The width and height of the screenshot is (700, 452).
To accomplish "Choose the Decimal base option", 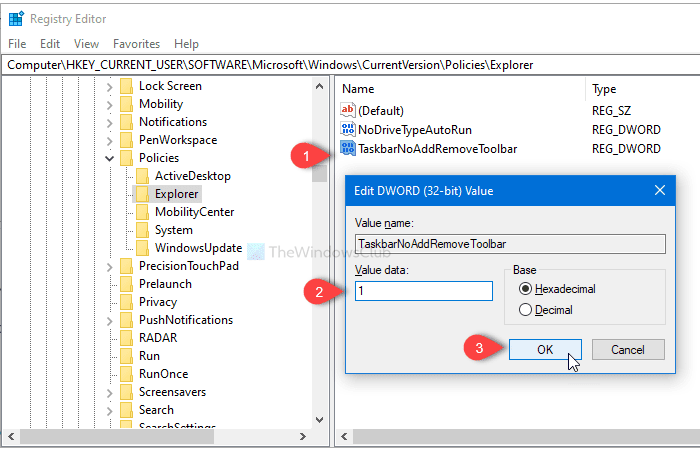I will click(x=525, y=310).
